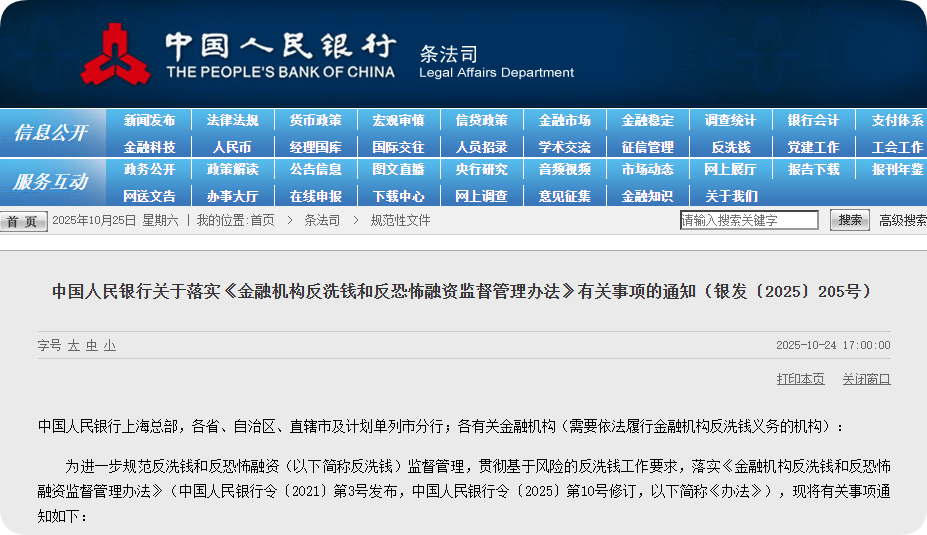
Task: Select 经理国库 menu item
Action: 316,147
